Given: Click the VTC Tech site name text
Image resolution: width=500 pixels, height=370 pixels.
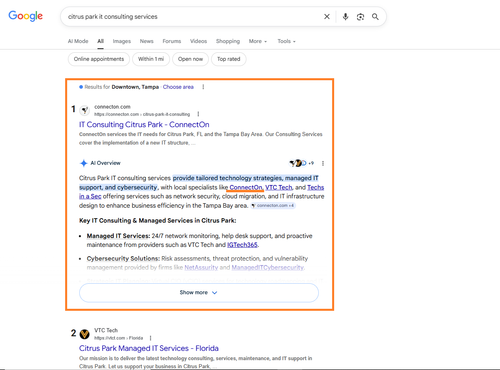Looking at the screenshot, I should pos(106,330).
